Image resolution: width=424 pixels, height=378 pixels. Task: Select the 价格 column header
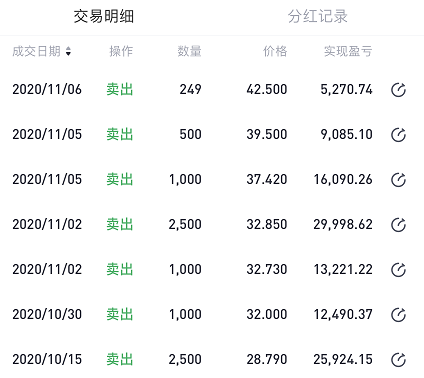click(x=275, y=51)
